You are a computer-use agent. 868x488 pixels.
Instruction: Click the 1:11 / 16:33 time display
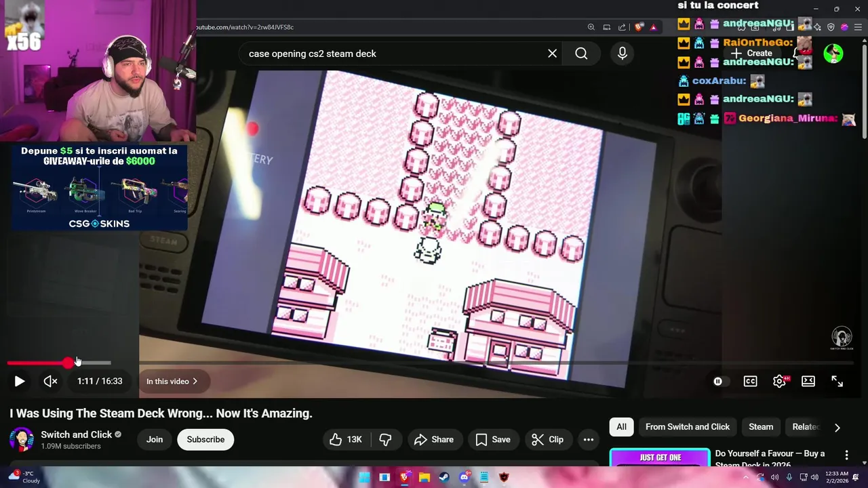click(100, 382)
